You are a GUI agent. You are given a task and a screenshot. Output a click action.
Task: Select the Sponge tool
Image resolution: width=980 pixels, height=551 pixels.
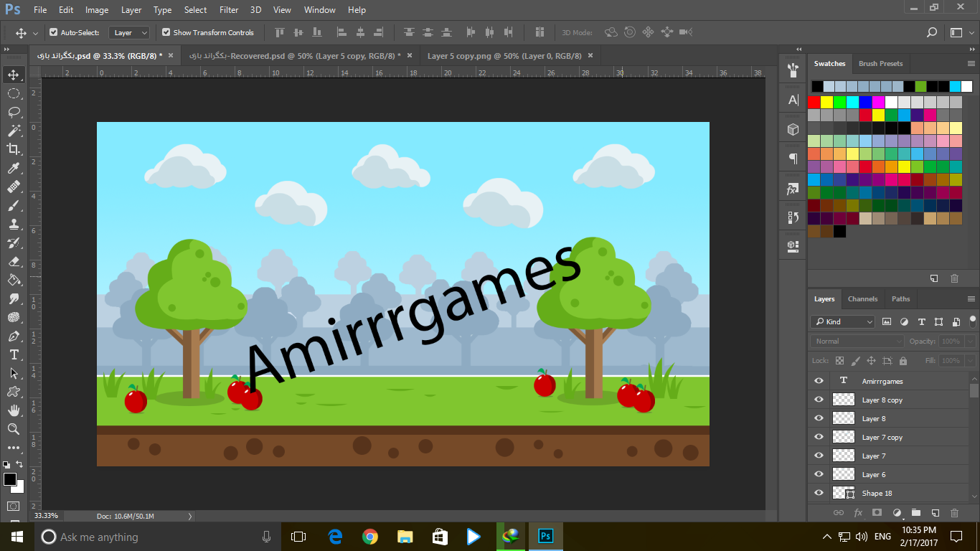[x=14, y=317]
